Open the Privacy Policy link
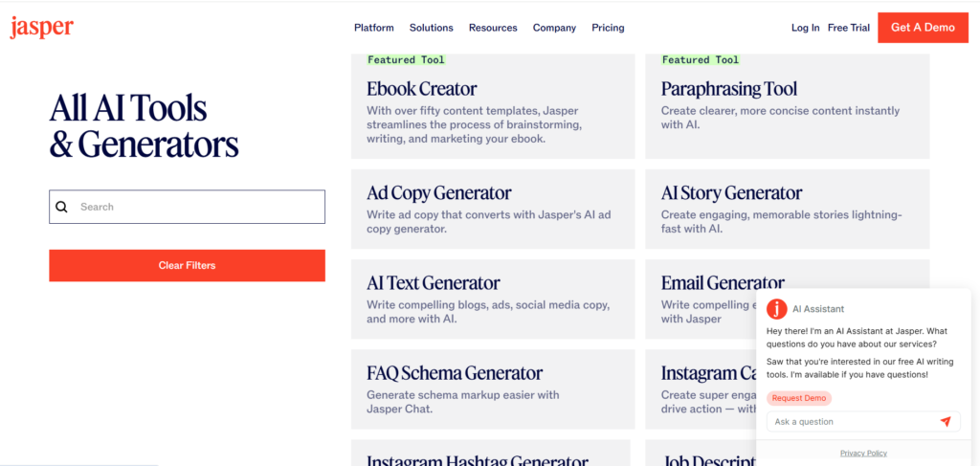 point(863,453)
